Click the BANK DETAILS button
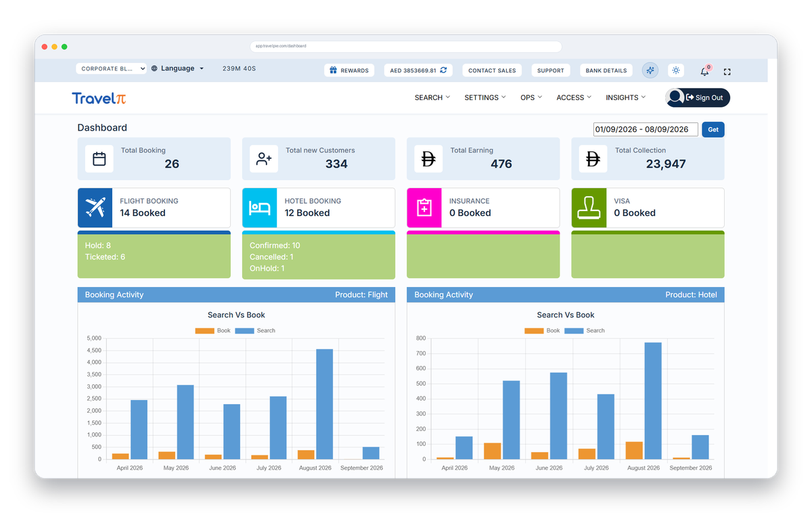 pos(606,70)
